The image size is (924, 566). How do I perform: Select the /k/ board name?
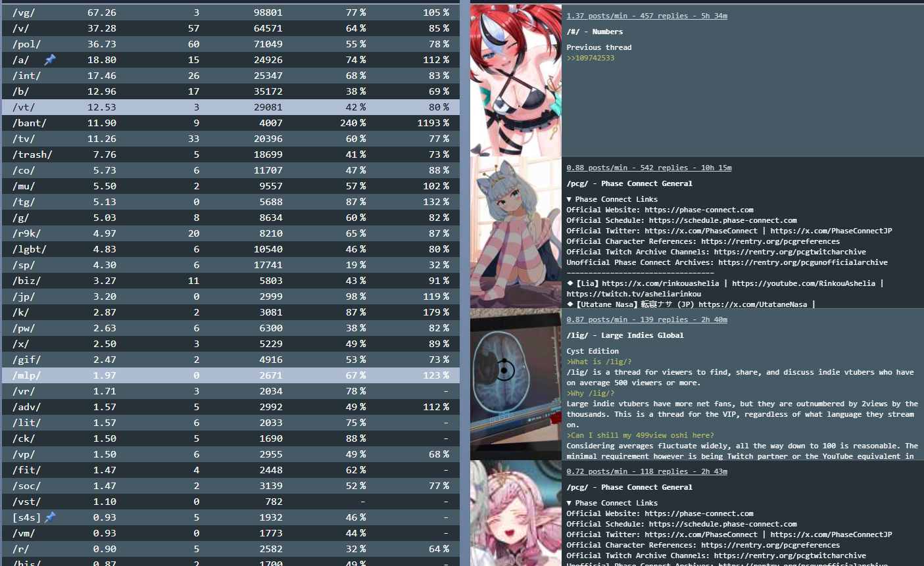[21, 312]
